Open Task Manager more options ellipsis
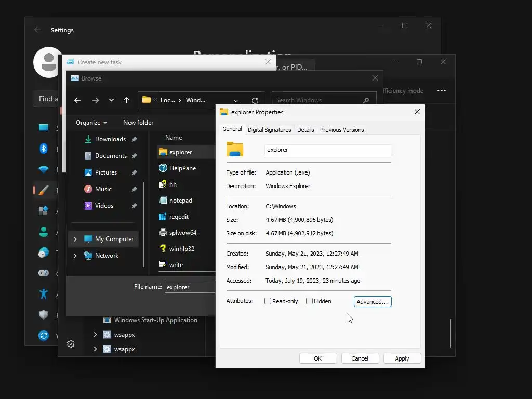This screenshot has width=532, height=399. tap(442, 91)
